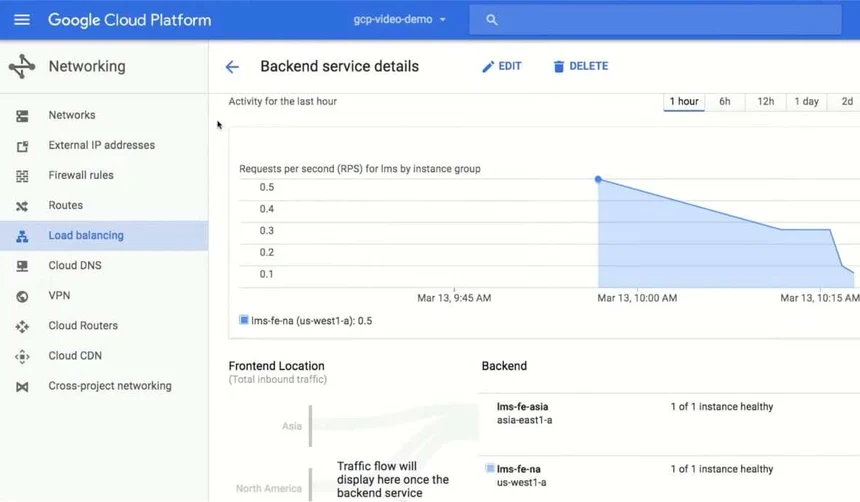Click the 'Mar 13, 9:45 AM' axis label

454,298
